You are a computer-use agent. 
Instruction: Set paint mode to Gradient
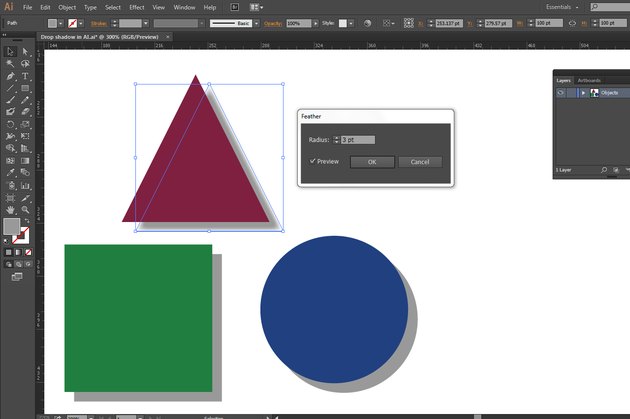18,252
